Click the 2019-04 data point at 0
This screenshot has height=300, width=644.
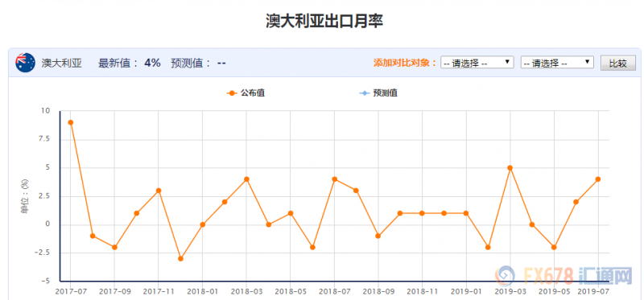[532, 224]
